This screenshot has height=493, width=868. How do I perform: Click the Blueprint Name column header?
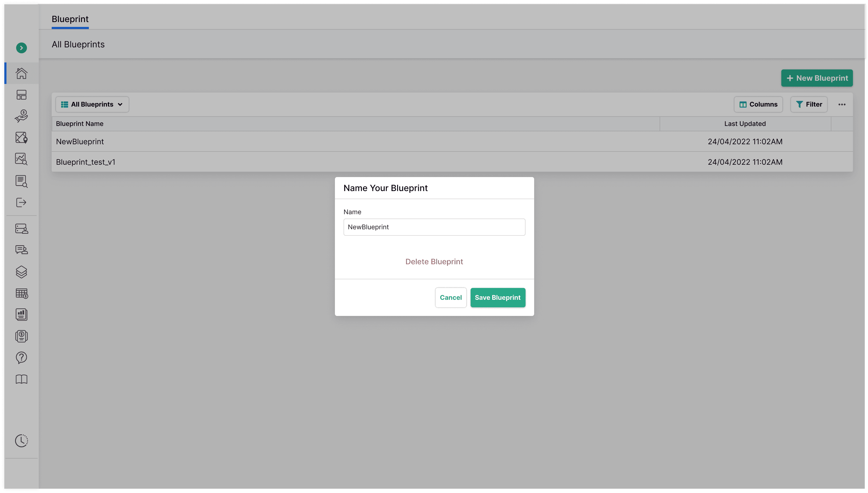(80, 124)
